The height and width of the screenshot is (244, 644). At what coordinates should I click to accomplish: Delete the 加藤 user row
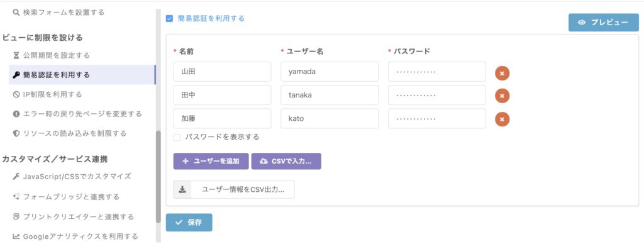(x=502, y=119)
